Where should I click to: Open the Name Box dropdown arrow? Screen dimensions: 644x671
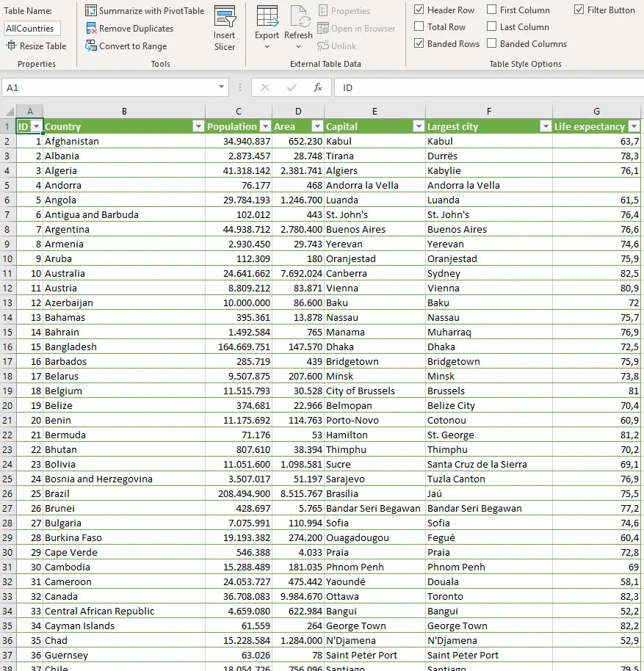coord(220,87)
